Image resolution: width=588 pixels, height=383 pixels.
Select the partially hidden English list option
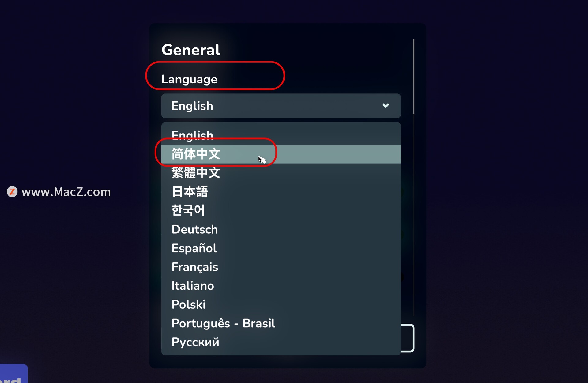tap(192, 135)
